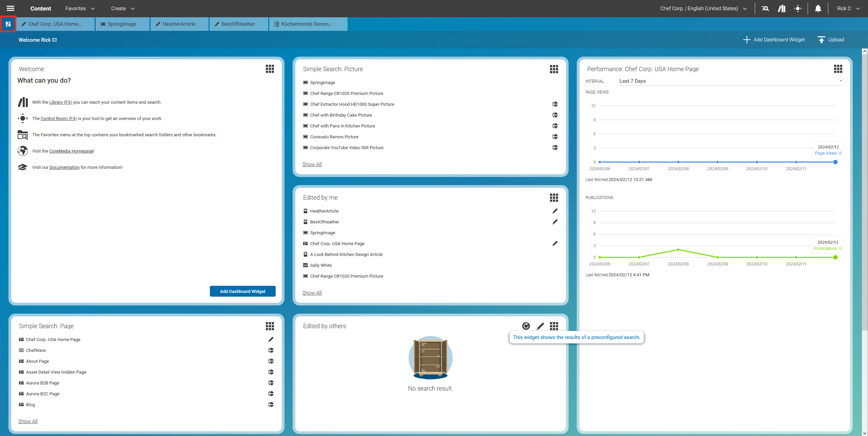Viewport: 868px width, 436px height.
Task: Click the dashboard tab icon
Action: point(8,24)
